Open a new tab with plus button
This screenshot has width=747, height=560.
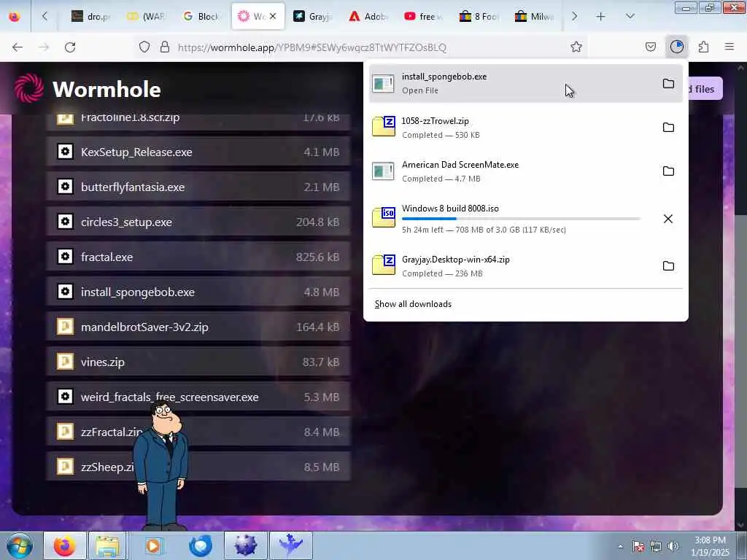[601, 16]
